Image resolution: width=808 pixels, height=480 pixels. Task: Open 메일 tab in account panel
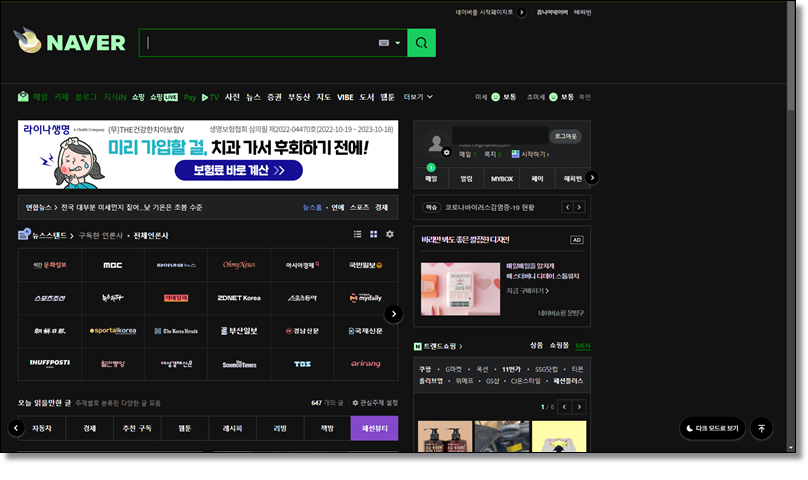pos(431,178)
